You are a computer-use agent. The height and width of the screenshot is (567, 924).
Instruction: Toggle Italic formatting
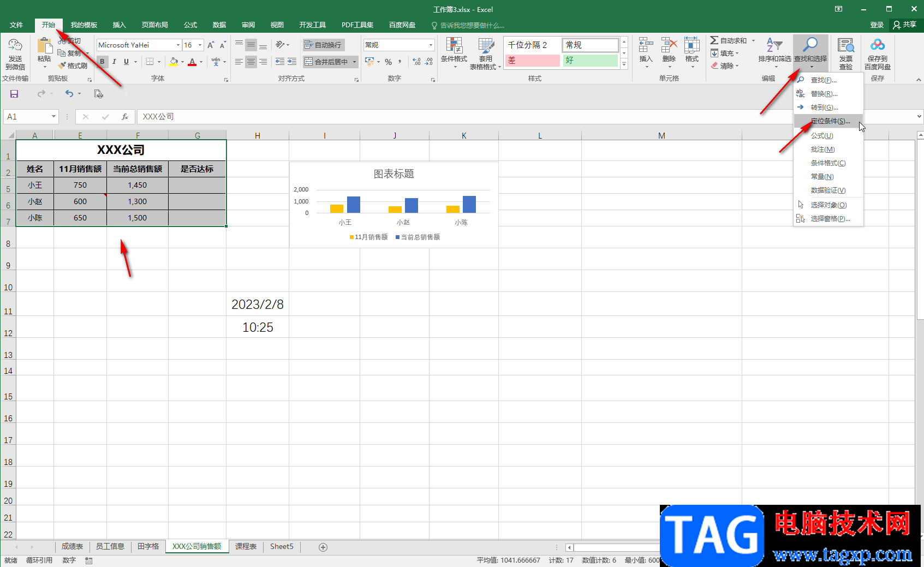[x=114, y=62]
